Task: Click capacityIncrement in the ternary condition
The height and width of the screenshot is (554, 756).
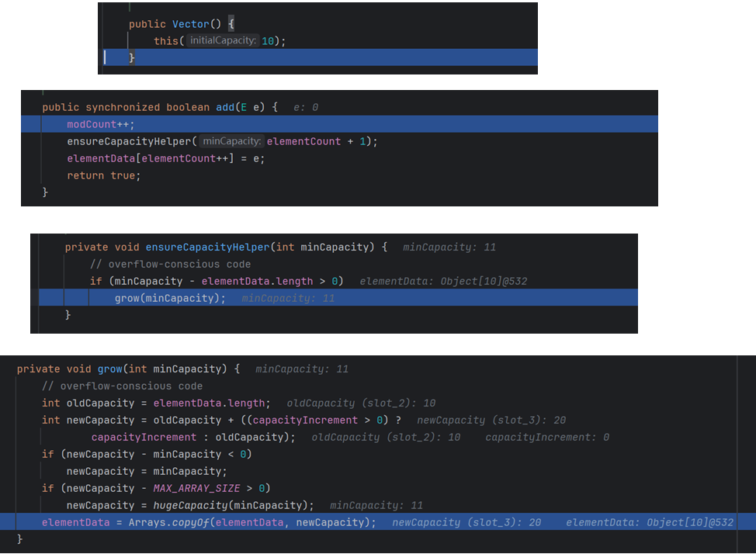Action: pos(305,421)
